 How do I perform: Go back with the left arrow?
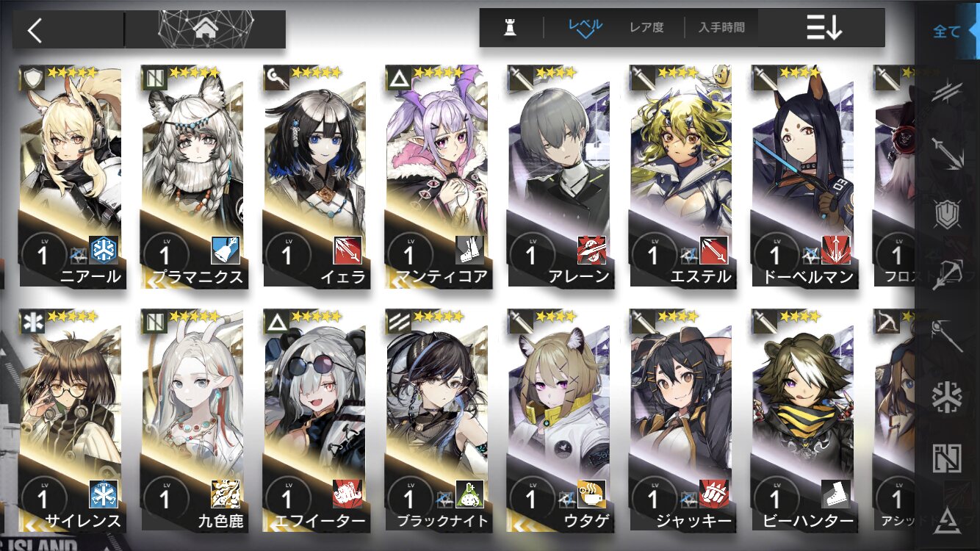35,30
